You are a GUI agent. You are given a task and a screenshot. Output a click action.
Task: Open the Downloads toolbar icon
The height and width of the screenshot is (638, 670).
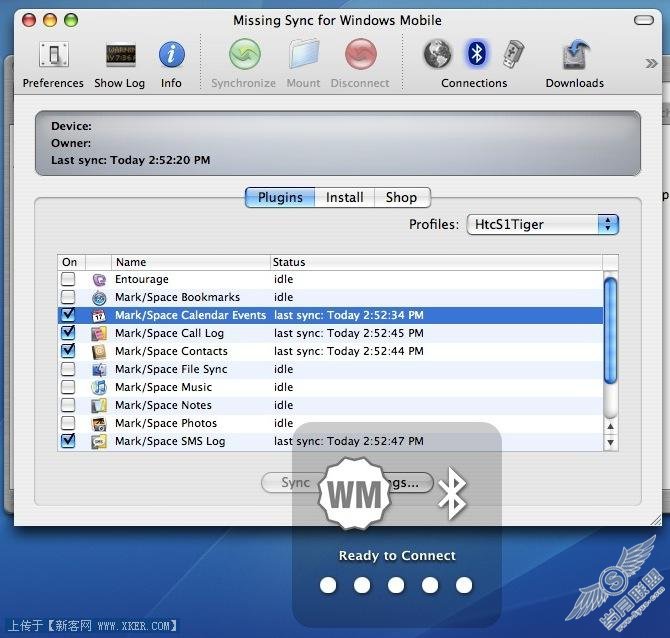(x=575, y=55)
